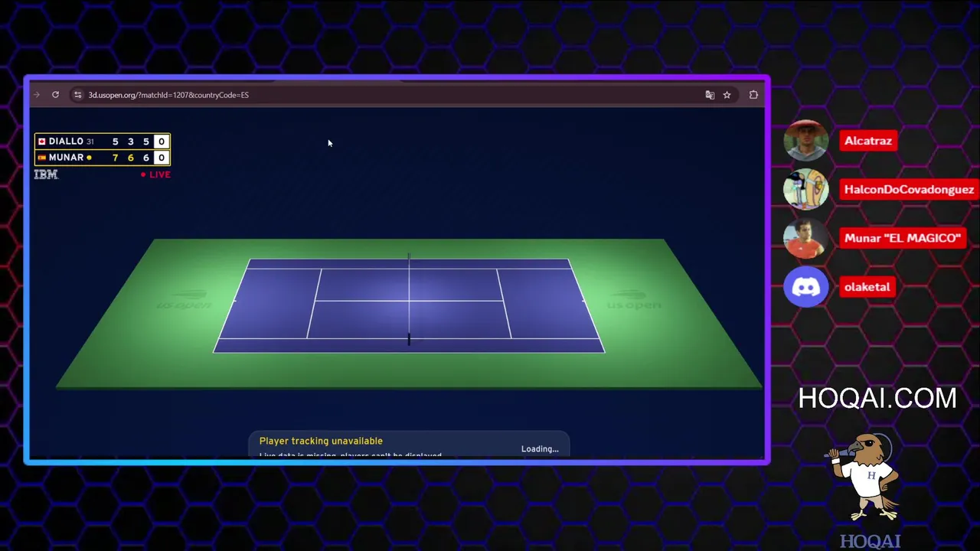Click the olaketal name label
This screenshot has width=980, height=551.
[x=867, y=287]
